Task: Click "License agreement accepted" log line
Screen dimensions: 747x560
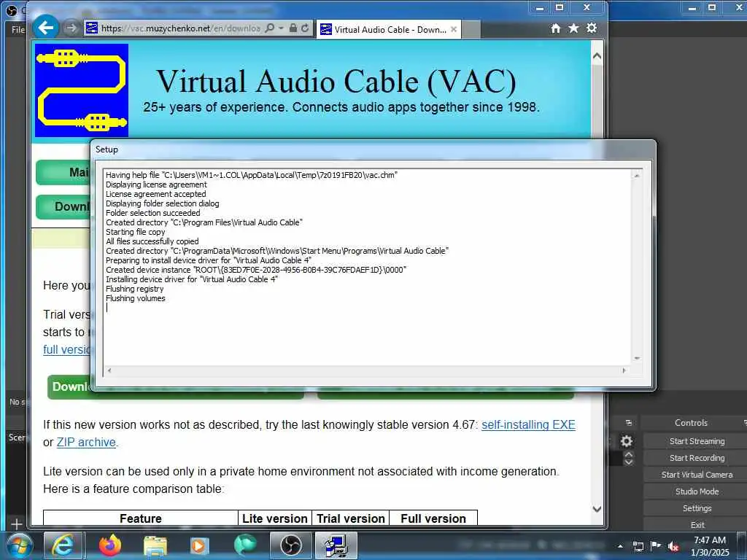Action: (x=156, y=194)
